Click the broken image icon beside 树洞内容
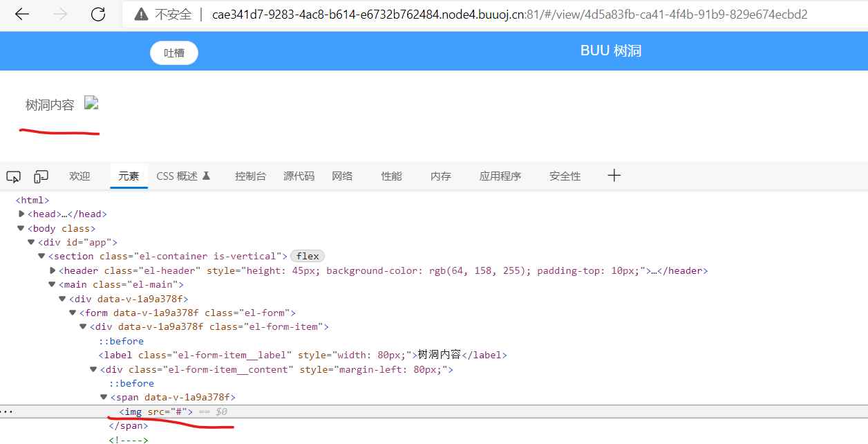This screenshot has width=868, height=444. click(91, 102)
